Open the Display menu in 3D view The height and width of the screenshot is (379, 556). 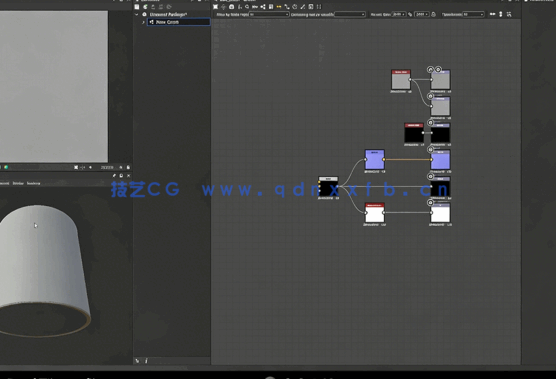tap(18, 184)
